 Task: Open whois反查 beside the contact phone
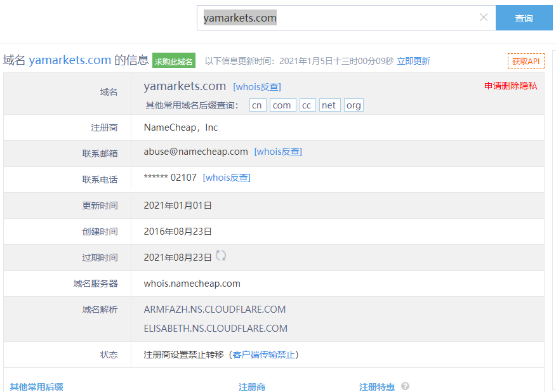(227, 178)
